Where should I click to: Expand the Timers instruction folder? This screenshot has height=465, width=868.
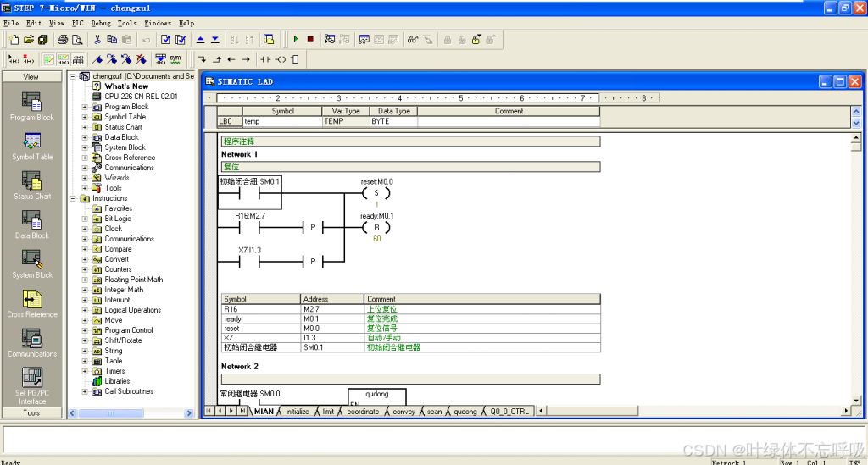pos(85,371)
